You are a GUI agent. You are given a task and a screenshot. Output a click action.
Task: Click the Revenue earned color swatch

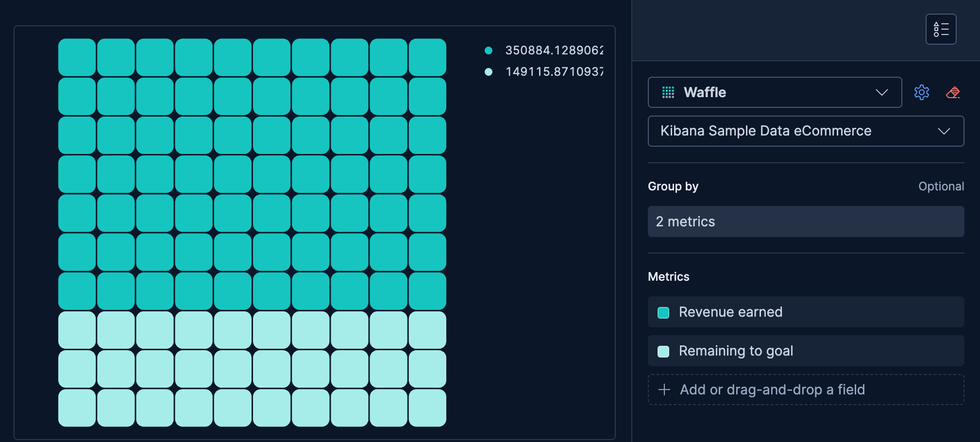click(x=663, y=312)
